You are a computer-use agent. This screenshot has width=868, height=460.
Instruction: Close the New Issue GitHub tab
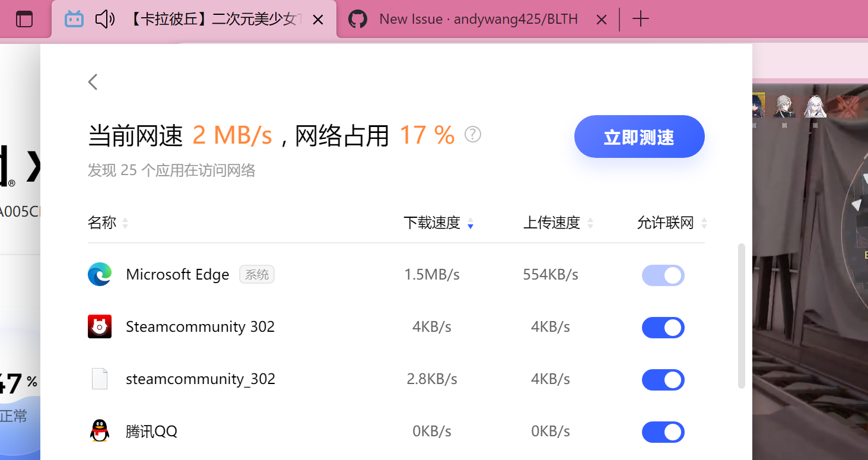(x=601, y=20)
